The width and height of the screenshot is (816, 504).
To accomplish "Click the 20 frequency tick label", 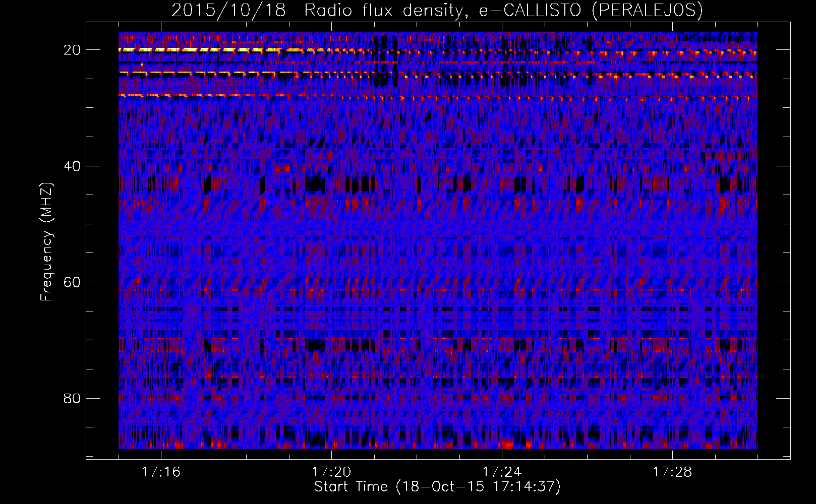I will (x=72, y=50).
